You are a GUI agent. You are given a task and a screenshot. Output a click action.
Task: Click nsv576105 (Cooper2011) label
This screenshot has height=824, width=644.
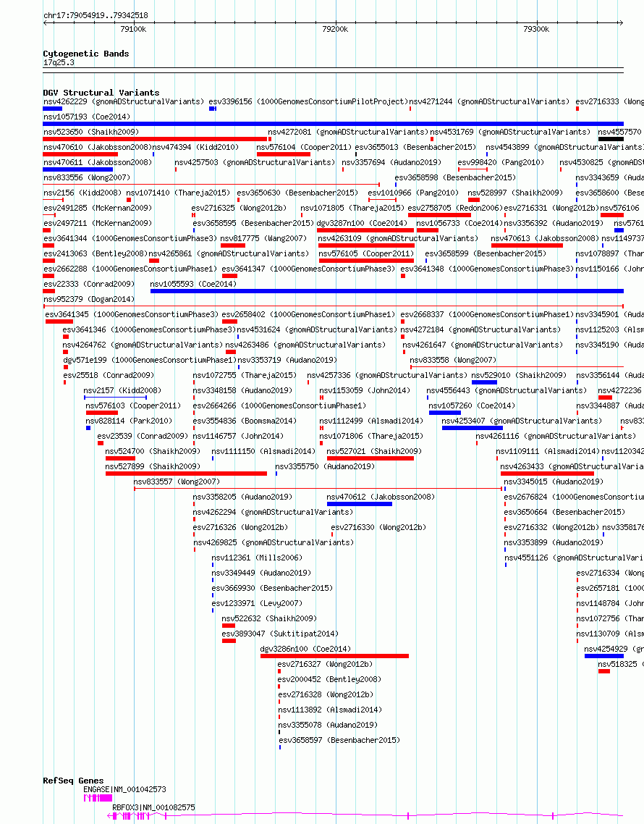click(x=367, y=254)
